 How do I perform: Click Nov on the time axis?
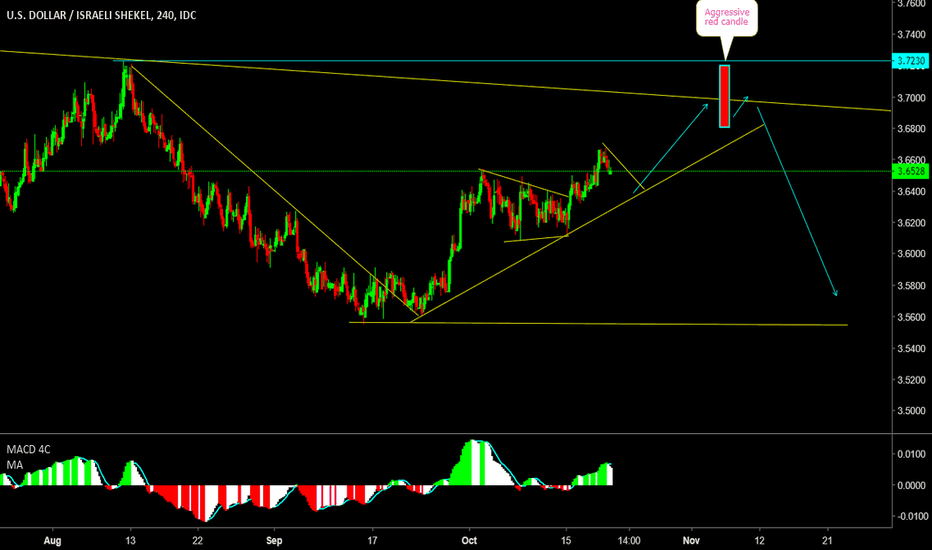pyautogui.click(x=691, y=540)
